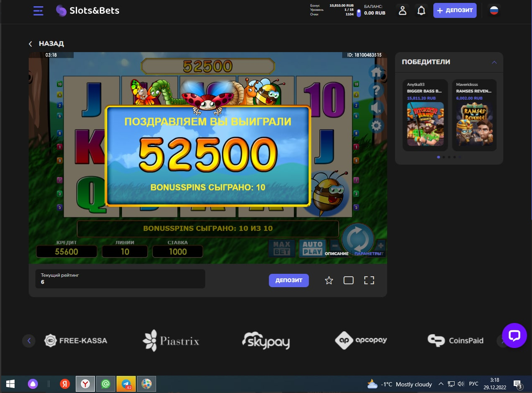532x393 pixels.
Task: Open the notifications bell
Action: [421, 11]
